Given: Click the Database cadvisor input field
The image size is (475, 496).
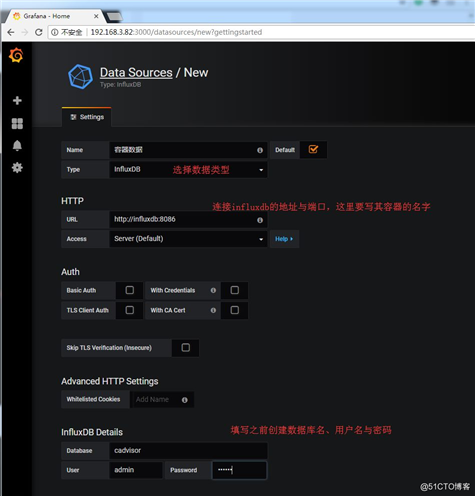Looking at the screenshot, I should coord(188,451).
